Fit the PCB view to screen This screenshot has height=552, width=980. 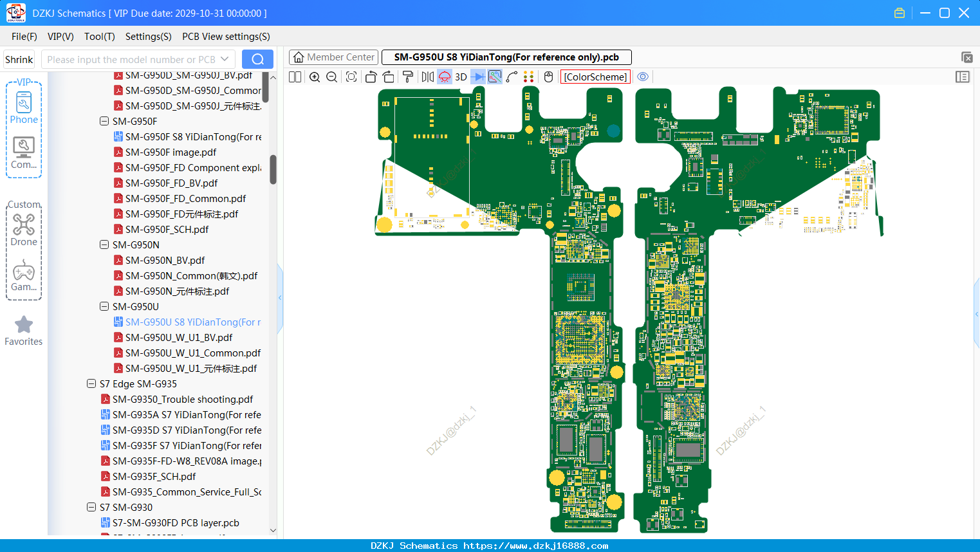(x=351, y=77)
